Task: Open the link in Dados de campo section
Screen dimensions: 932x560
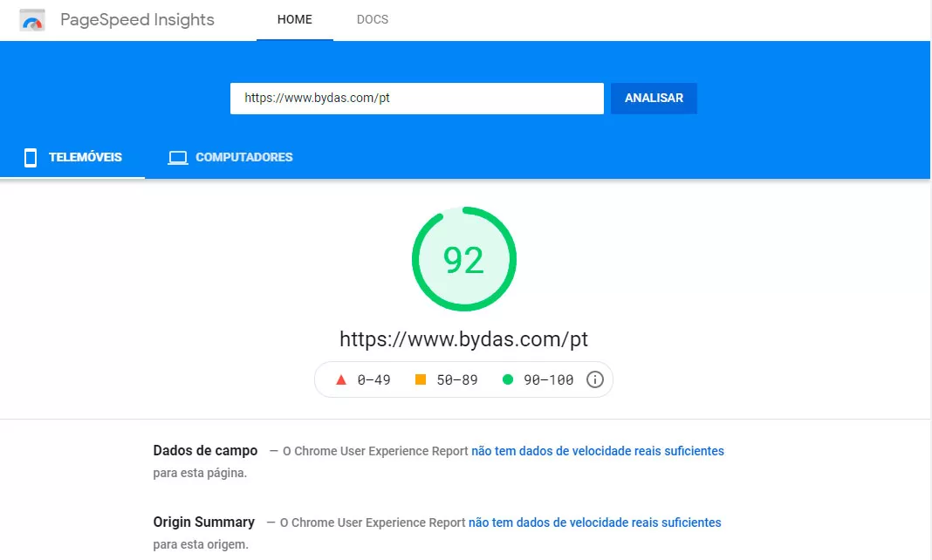Action: coord(598,451)
